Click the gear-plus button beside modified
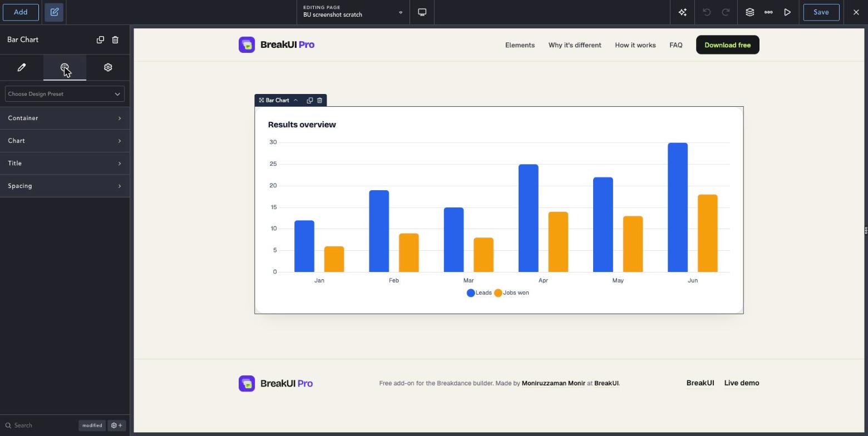Viewport: 868px width, 436px height. [x=117, y=425]
